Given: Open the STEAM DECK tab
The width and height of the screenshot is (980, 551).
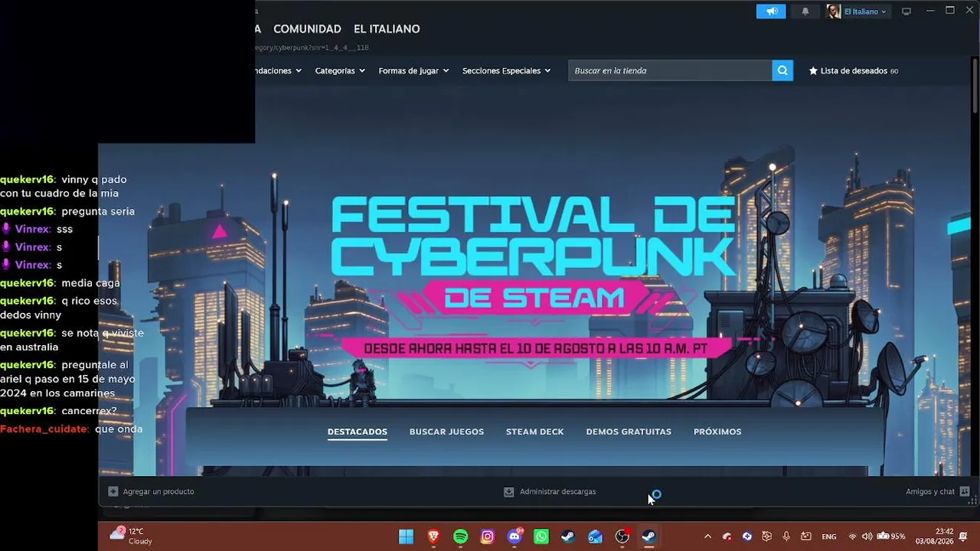Looking at the screenshot, I should [x=534, y=432].
